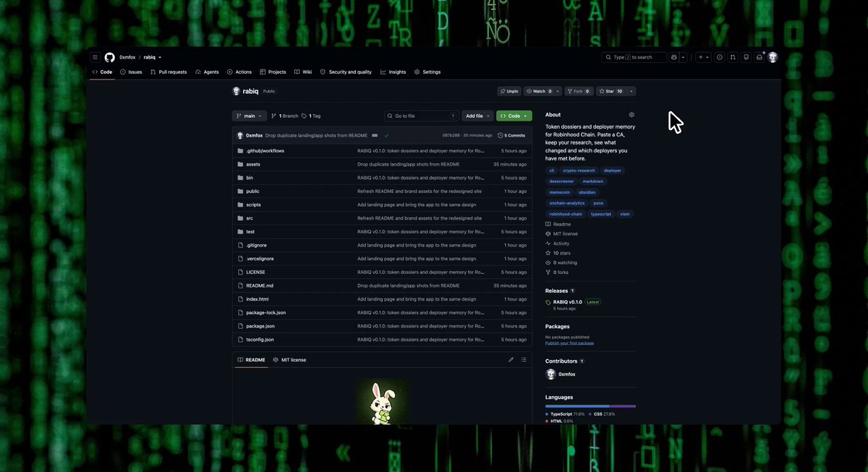This screenshot has height=472, width=868.
Task: Go to GitHub home via Octocat logo
Action: (110, 57)
